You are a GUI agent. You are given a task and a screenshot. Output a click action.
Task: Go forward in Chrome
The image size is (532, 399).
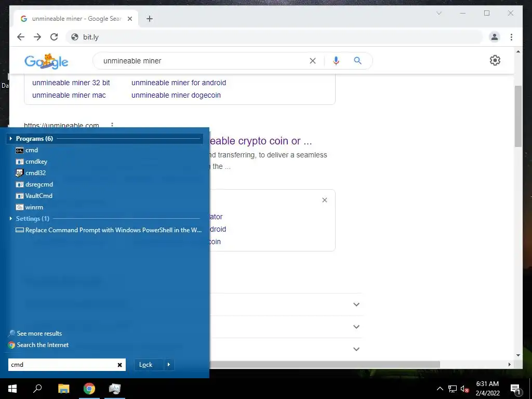tap(37, 37)
